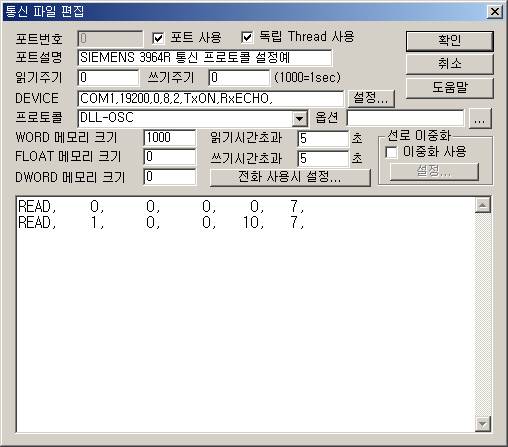The height and width of the screenshot is (447, 508).
Task: Click the 확인 (OK) button
Action: click(x=449, y=41)
